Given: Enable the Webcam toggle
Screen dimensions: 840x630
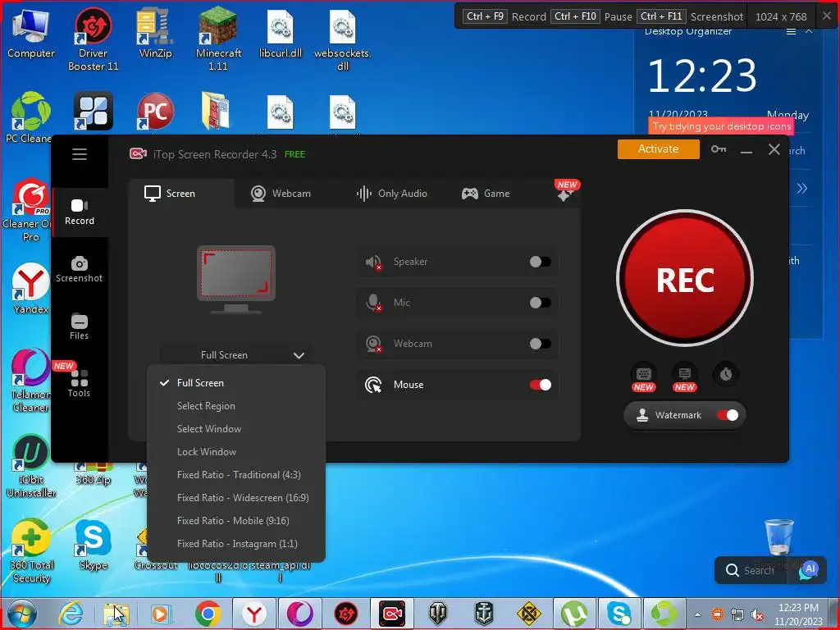Looking at the screenshot, I should (540, 344).
